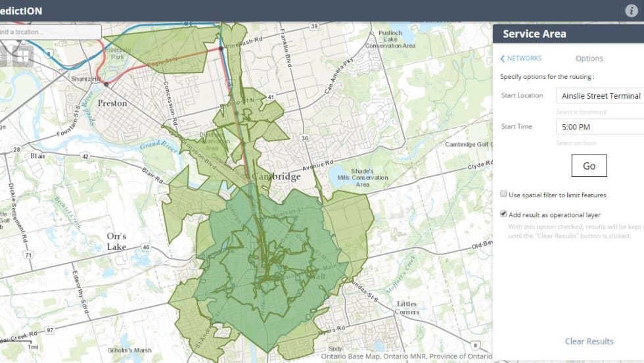
Task: Go back to the NETWORKS list
Action: click(524, 59)
